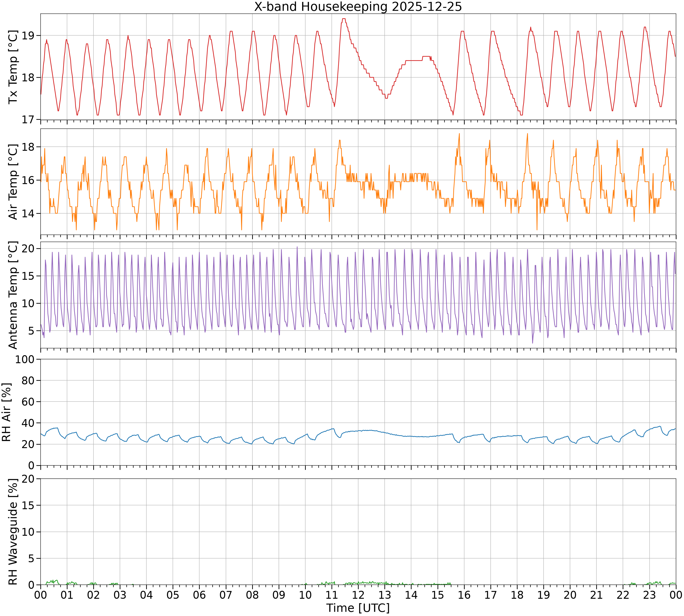
Task: Click the 06 hour tick label on time axis
Action: [x=199, y=595]
